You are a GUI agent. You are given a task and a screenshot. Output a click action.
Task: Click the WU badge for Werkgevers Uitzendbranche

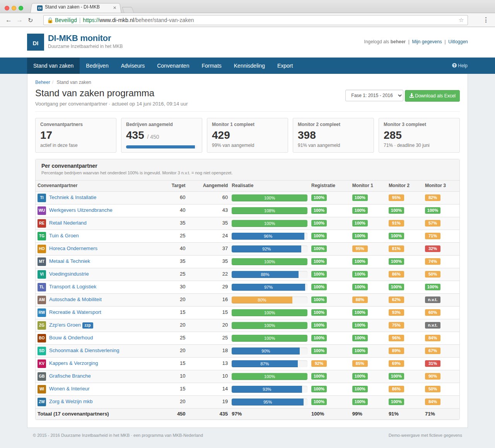point(42,210)
